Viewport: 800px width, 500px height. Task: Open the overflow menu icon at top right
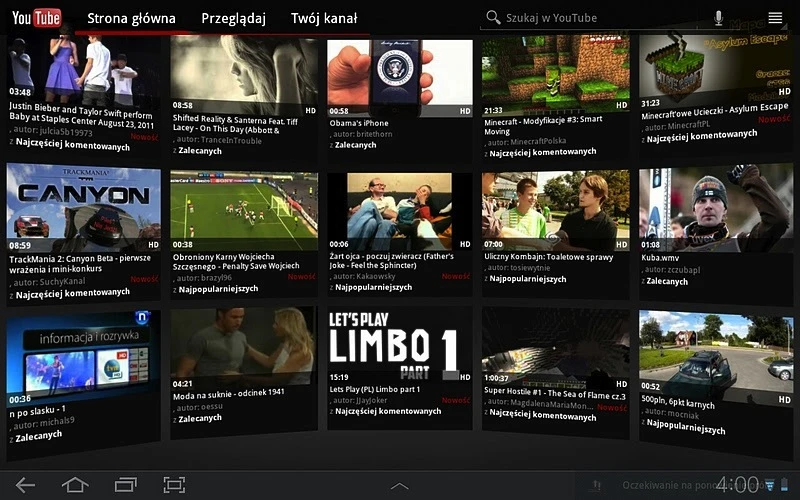775,18
